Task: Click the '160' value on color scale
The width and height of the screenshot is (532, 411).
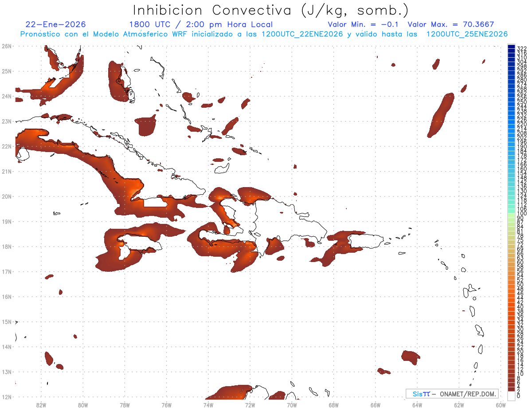Action: (x=522, y=169)
